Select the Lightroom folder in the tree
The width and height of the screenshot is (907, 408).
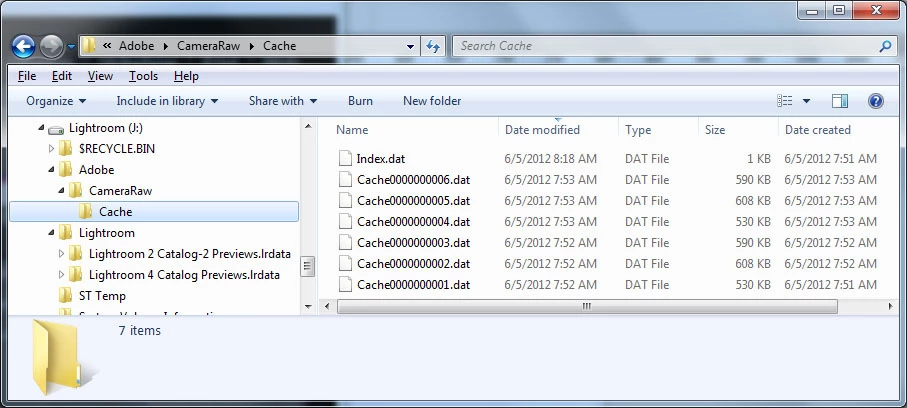(x=106, y=233)
